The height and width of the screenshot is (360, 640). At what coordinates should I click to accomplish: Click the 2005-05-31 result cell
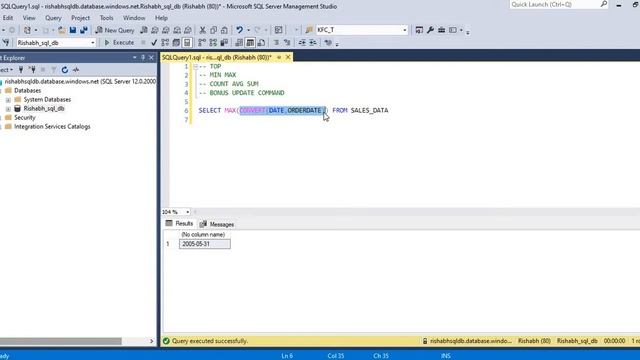tap(204, 244)
